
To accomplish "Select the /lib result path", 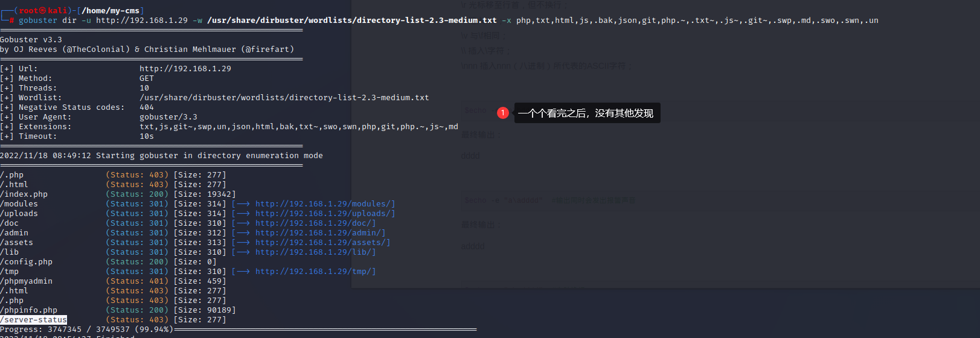I will (x=10, y=252).
